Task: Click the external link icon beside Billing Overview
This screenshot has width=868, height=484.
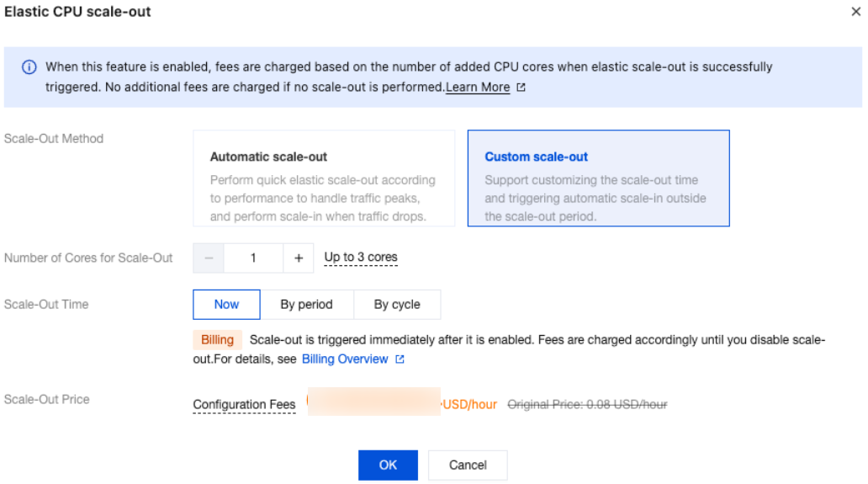Action: click(x=400, y=359)
